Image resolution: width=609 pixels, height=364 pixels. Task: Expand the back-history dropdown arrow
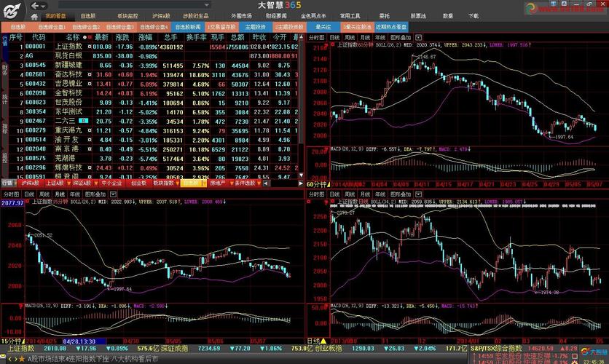point(44,6)
